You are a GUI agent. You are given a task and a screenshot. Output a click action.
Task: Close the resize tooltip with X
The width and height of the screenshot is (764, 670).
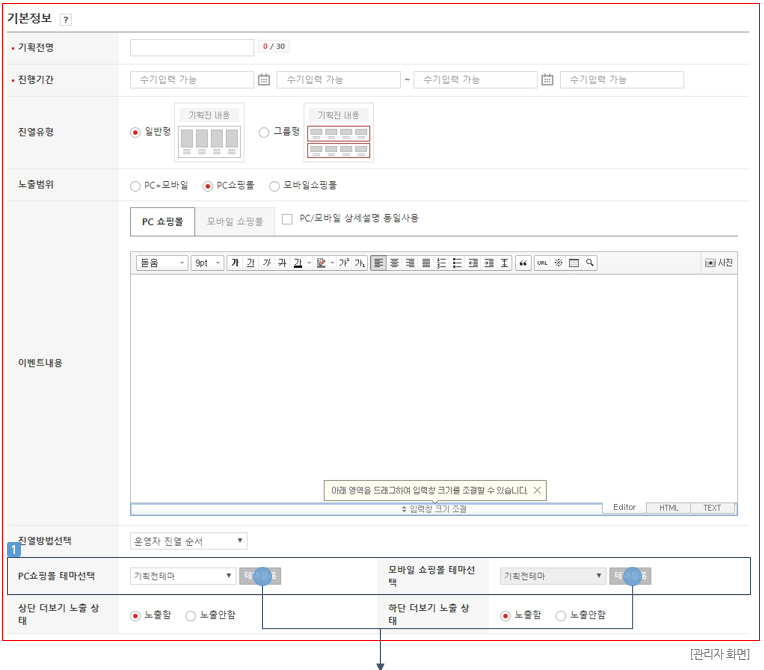point(537,490)
